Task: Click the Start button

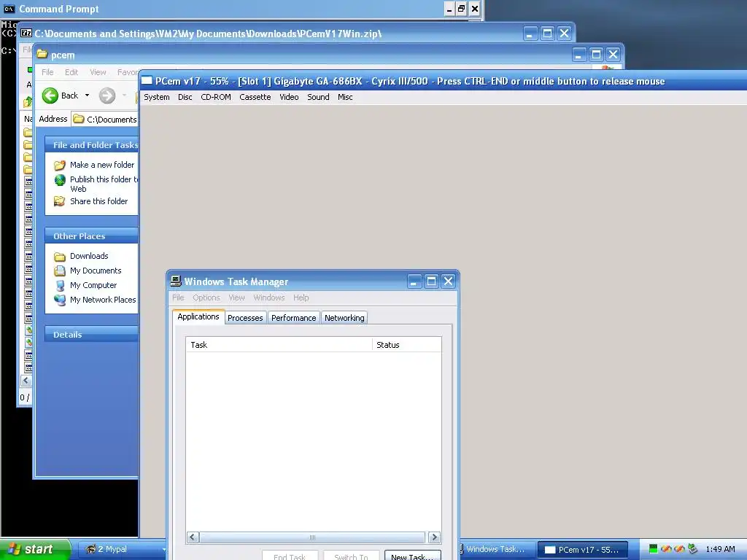Action: [x=35, y=549]
